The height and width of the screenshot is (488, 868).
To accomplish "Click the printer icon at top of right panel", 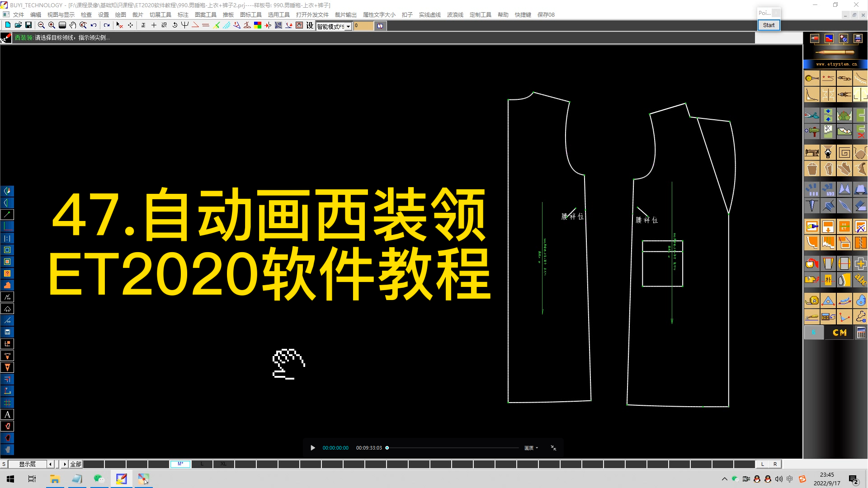I will (x=858, y=39).
